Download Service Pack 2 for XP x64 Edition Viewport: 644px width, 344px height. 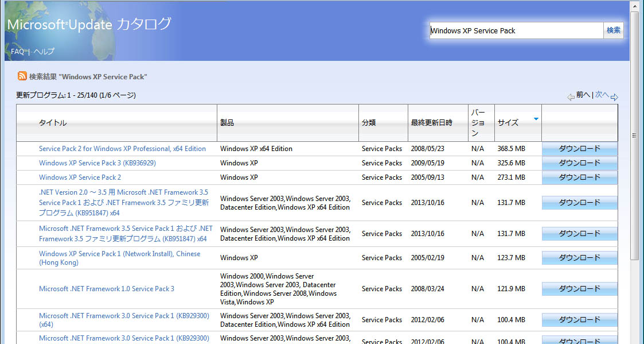(x=580, y=149)
